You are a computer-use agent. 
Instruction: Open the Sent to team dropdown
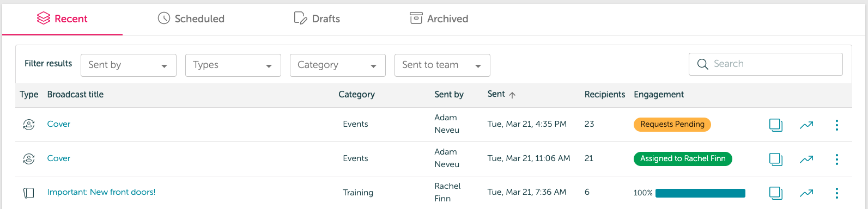point(442,65)
